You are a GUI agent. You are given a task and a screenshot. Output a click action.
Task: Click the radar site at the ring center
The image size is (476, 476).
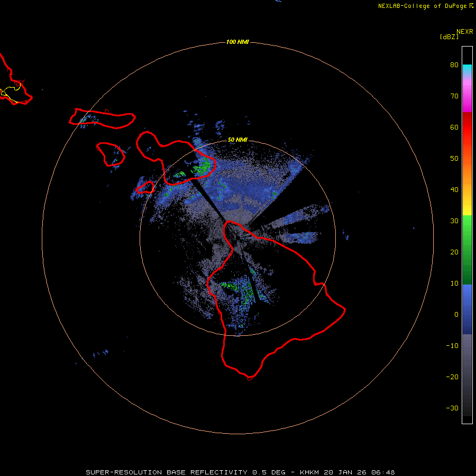237,237
